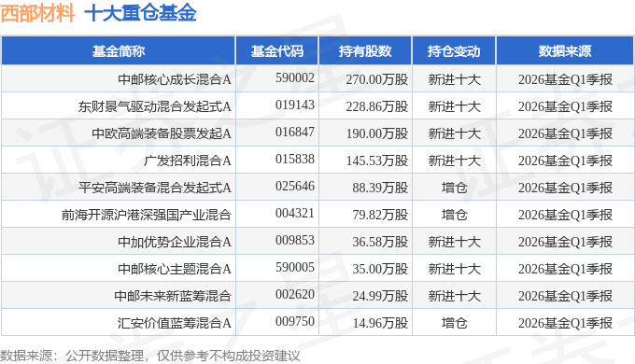The image size is (635, 364).
Task: Click the 88.39万股 holding value
Action: (380, 188)
